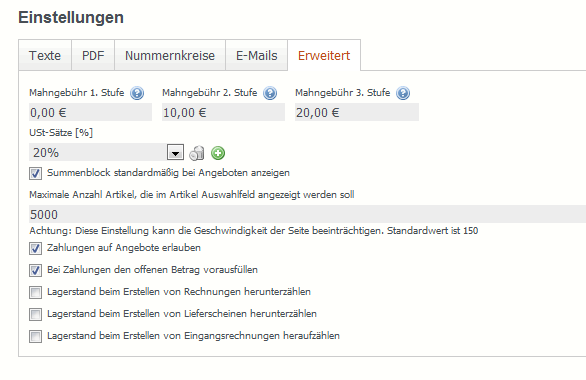Click the Mahngebühr 3. Stufe amount field
Viewport: 586px width, 380px height.
click(357, 112)
